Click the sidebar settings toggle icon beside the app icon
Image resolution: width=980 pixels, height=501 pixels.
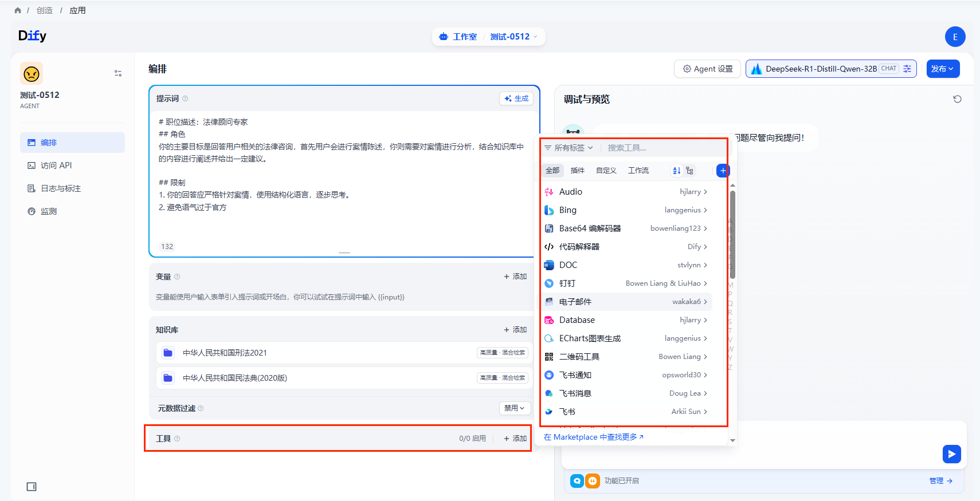(x=118, y=73)
